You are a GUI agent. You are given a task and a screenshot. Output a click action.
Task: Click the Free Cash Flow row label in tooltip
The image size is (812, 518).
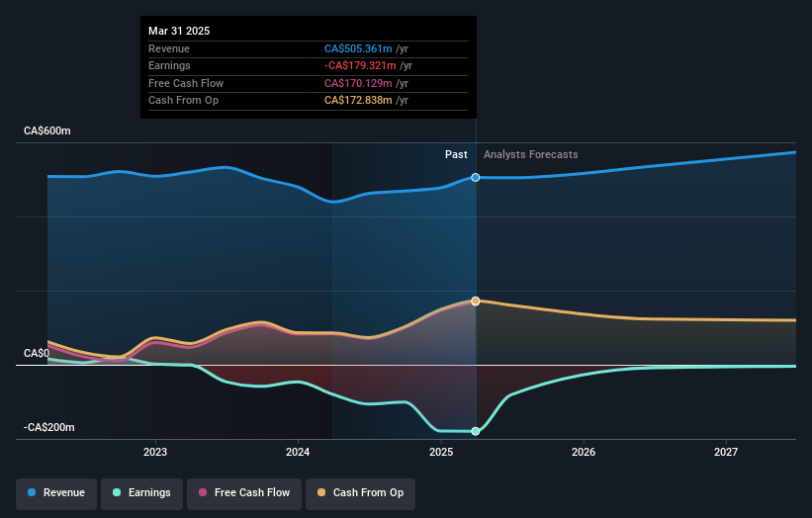(186, 83)
